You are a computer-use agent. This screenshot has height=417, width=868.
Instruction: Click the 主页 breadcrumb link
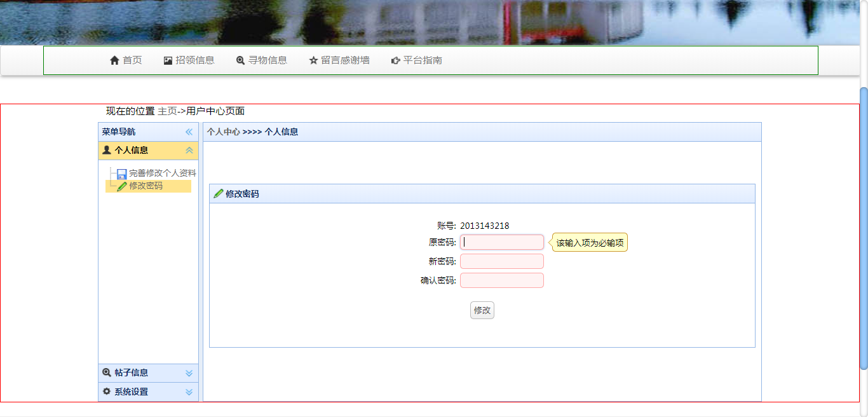pos(167,111)
